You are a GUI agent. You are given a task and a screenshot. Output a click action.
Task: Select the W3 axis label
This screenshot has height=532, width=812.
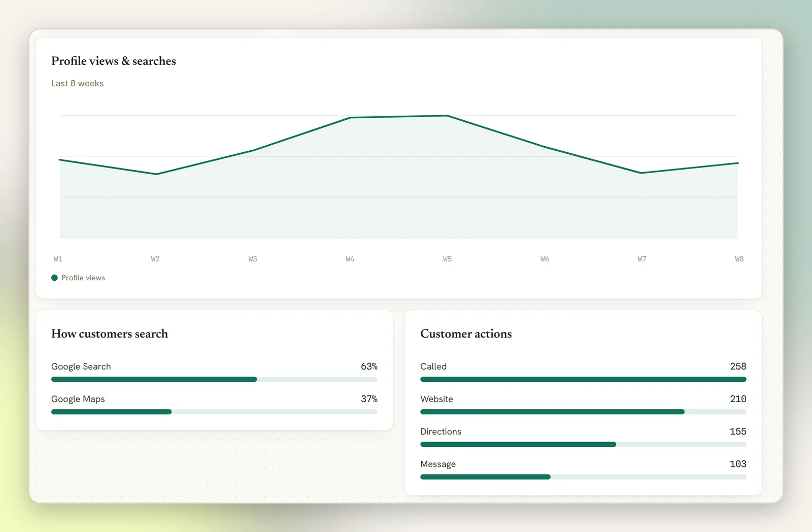point(253,259)
